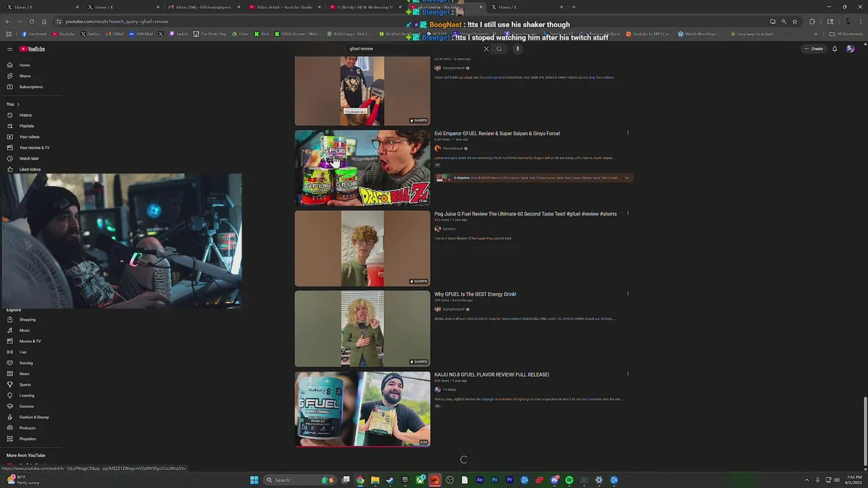Image resolution: width=868 pixels, height=488 pixels.
Task: Open the Pog Juice G Fuel Review title
Action: [x=526, y=214]
